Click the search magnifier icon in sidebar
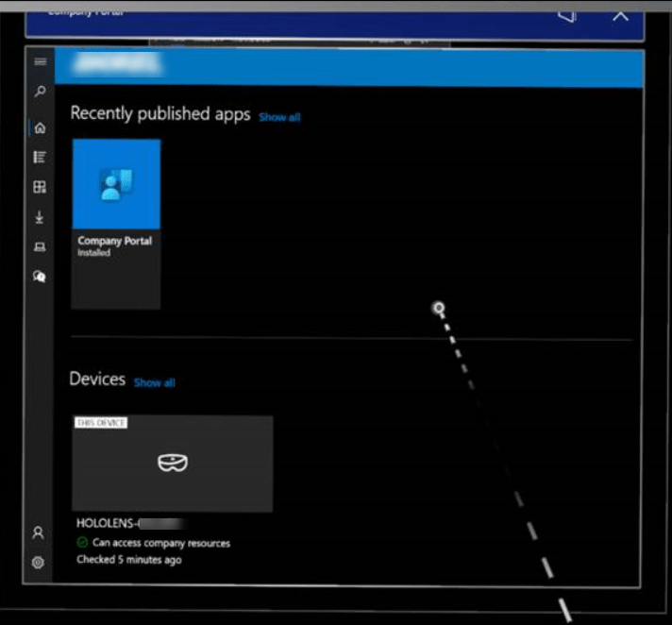Viewport: 672px width, 625px height. 40,93
